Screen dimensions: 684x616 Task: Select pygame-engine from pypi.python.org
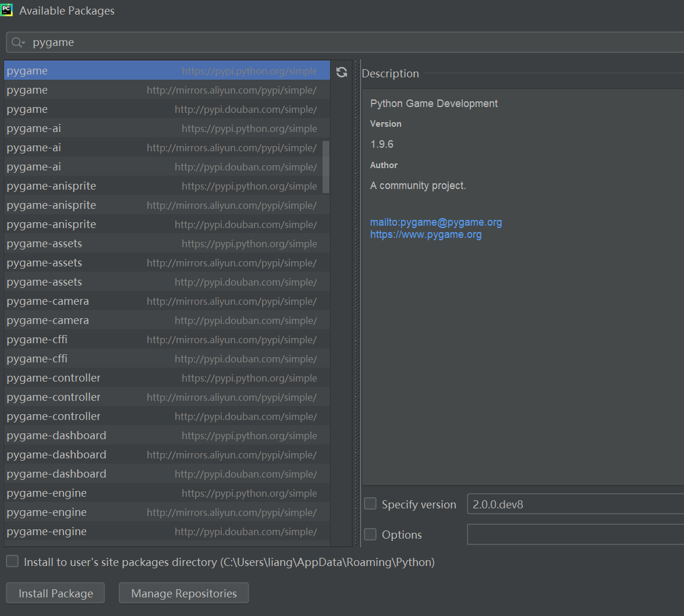(167, 493)
